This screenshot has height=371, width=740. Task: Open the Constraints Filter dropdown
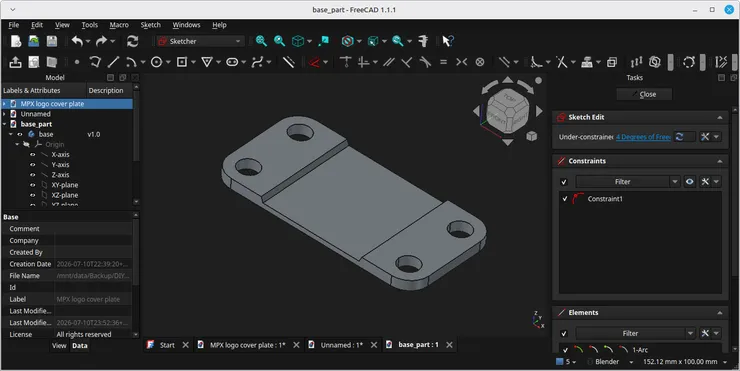pyautogui.click(x=675, y=182)
